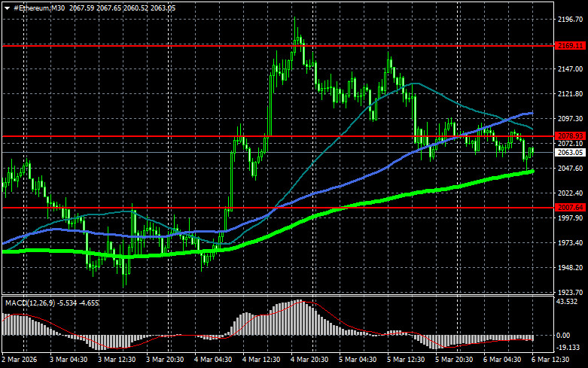Image resolution: width=588 pixels, height=368 pixels.
Task: Click the 2 Mar 2026 time label
Action: point(20,360)
